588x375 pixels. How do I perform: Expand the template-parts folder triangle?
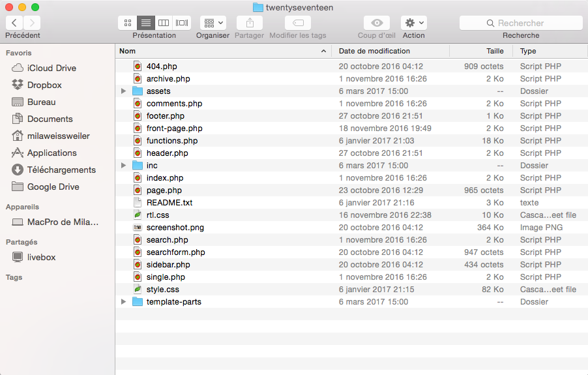click(123, 301)
